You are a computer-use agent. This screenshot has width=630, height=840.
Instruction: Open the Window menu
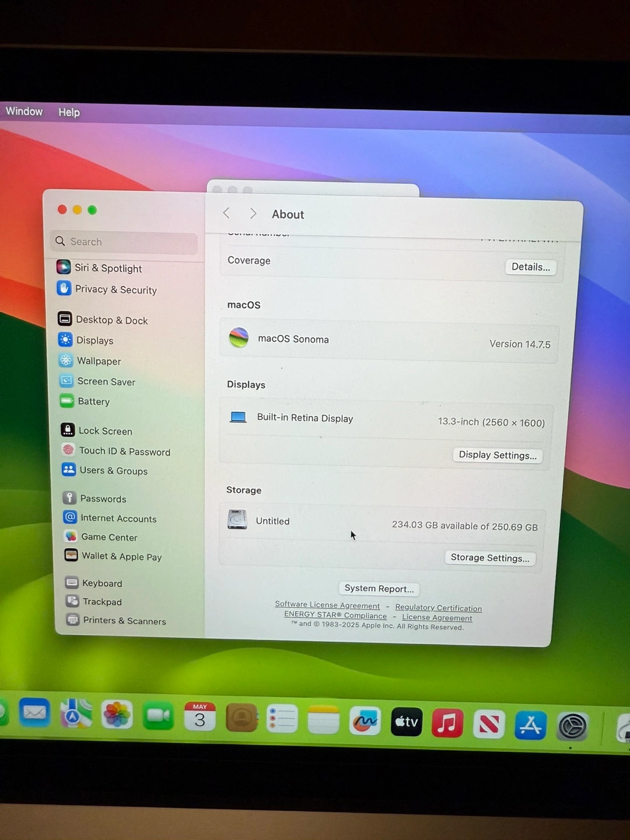(24, 111)
